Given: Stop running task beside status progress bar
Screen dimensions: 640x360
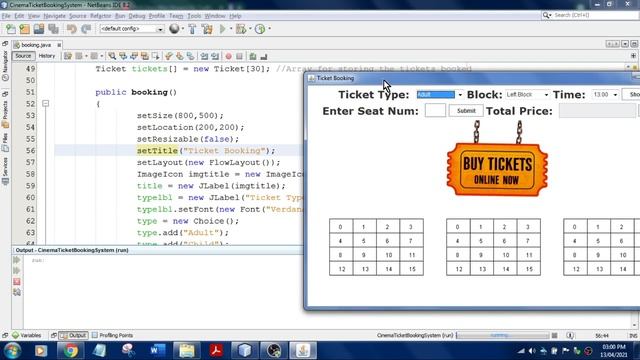Looking at the screenshot, I should (554, 336).
